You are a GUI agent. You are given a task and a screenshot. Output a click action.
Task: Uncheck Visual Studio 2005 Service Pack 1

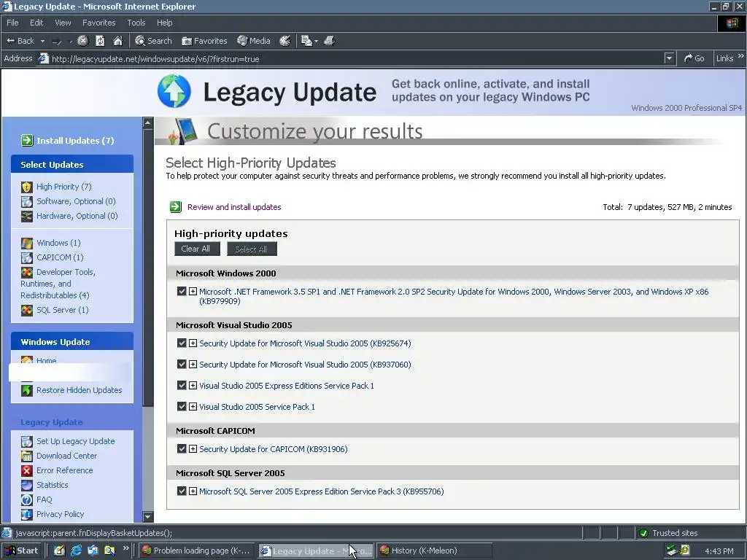click(182, 406)
